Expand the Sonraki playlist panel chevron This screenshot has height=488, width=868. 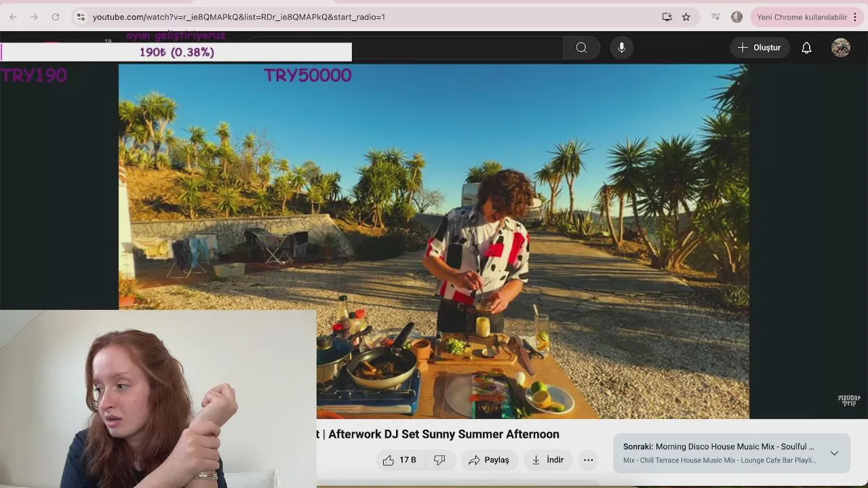pyautogui.click(x=834, y=453)
